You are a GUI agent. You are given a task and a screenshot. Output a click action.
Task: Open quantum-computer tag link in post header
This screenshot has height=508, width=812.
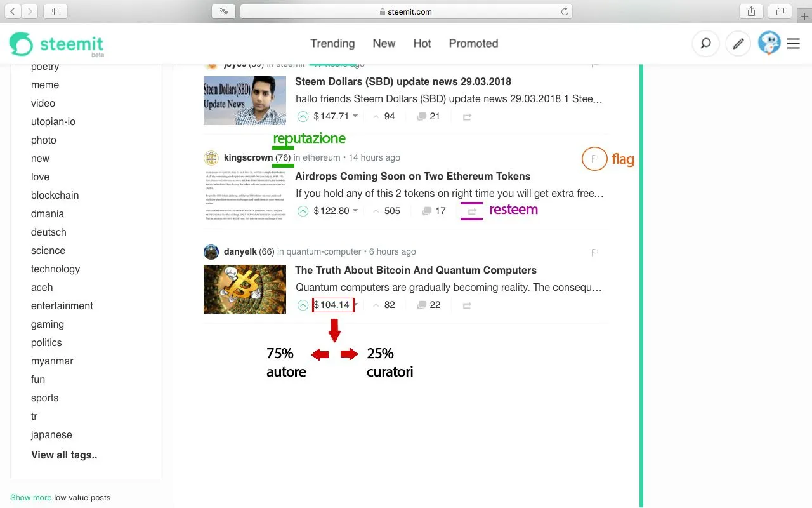pos(324,251)
